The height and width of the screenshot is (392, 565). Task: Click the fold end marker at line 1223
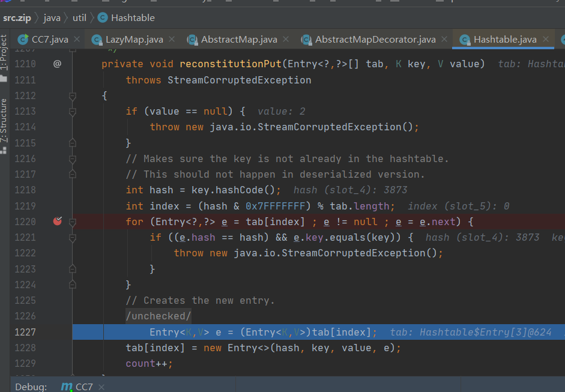click(73, 269)
